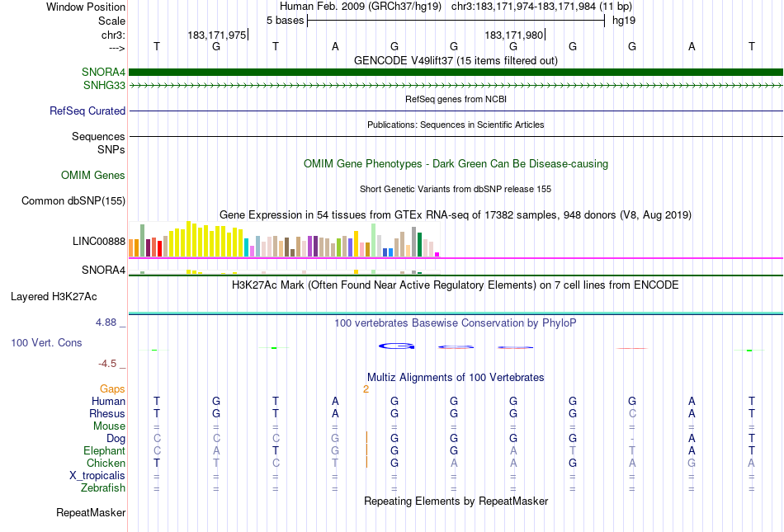The image size is (784, 532).
Task: Click the PhyloP Basewise Conservation title
Action: [456, 323]
